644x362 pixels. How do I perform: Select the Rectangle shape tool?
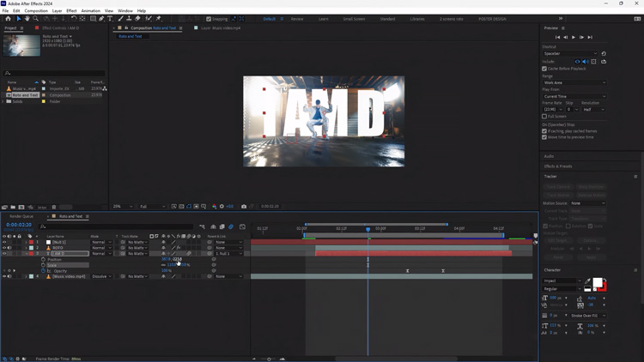click(94, 19)
